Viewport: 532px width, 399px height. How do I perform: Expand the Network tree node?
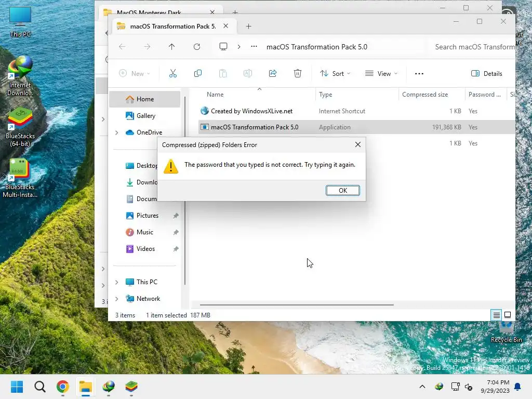(117, 299)
